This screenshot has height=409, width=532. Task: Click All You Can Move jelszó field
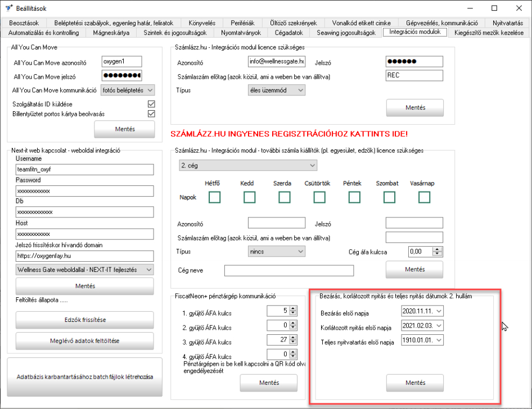click(x=122, y=75)
